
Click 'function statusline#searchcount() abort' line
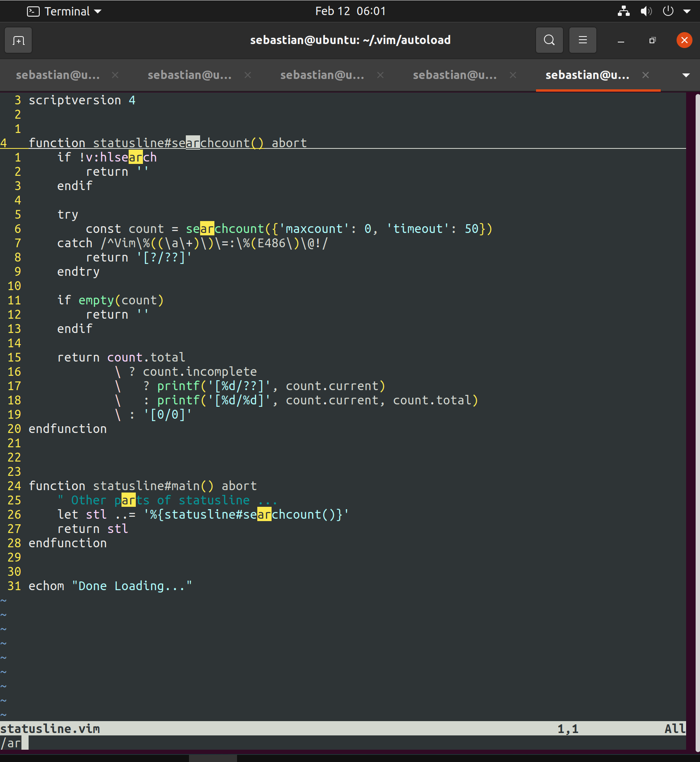168,143
